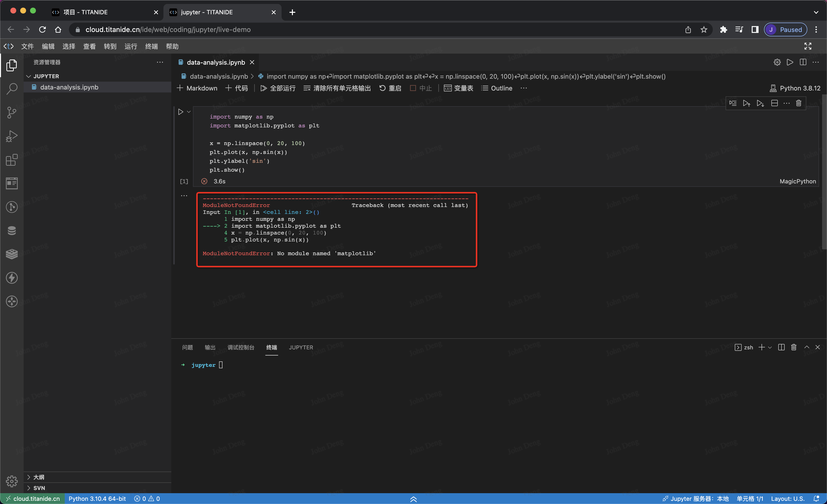Click 全部运行 run all button

(278, 88)
